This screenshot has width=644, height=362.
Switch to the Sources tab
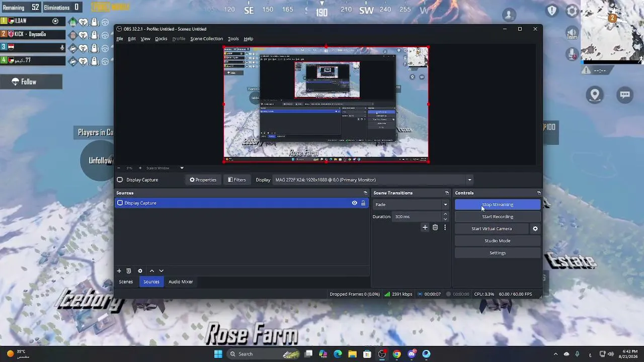(151, 282)
